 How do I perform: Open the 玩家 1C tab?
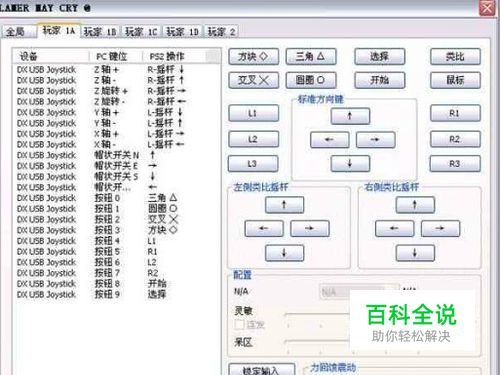141,32
